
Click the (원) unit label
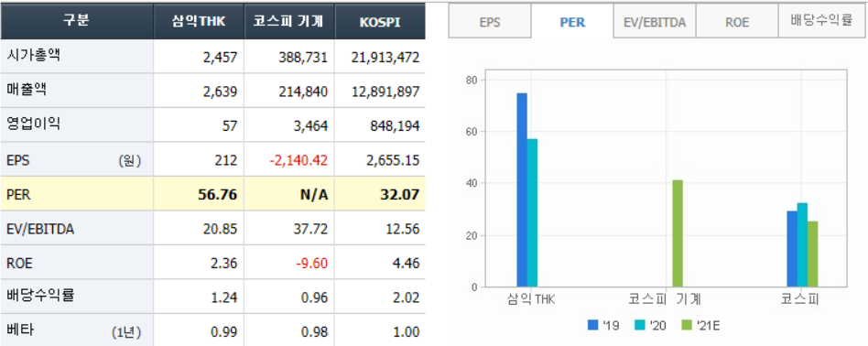(x=129, y=160)
